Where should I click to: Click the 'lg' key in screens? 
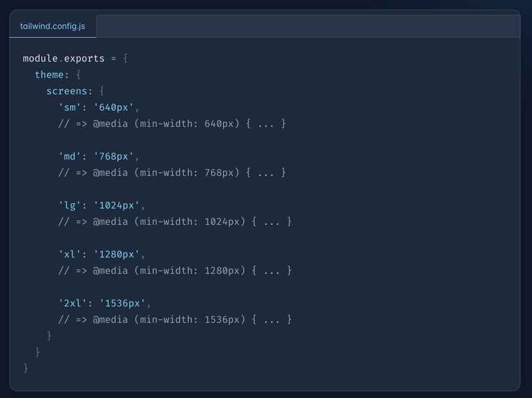pos(70,205)
